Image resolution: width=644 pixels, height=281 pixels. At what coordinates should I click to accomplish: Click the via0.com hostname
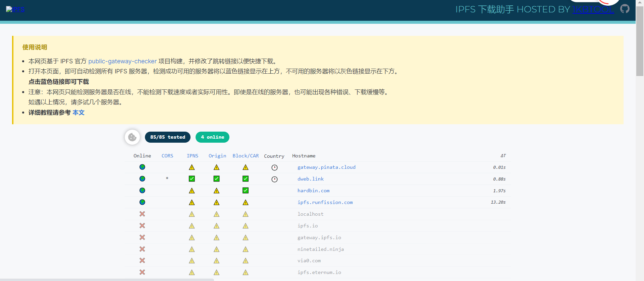[x=309, y=261]
